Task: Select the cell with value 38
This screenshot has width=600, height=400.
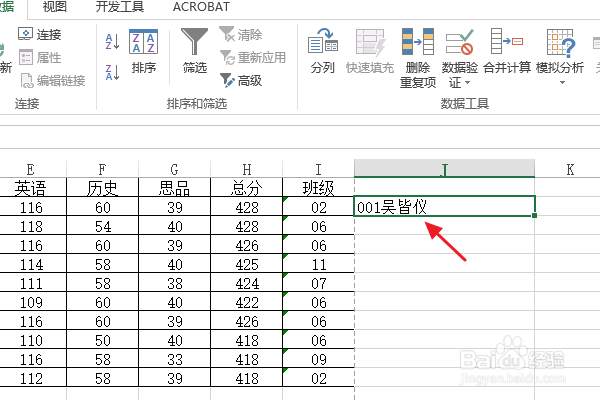Action: [x=174, y=282]
